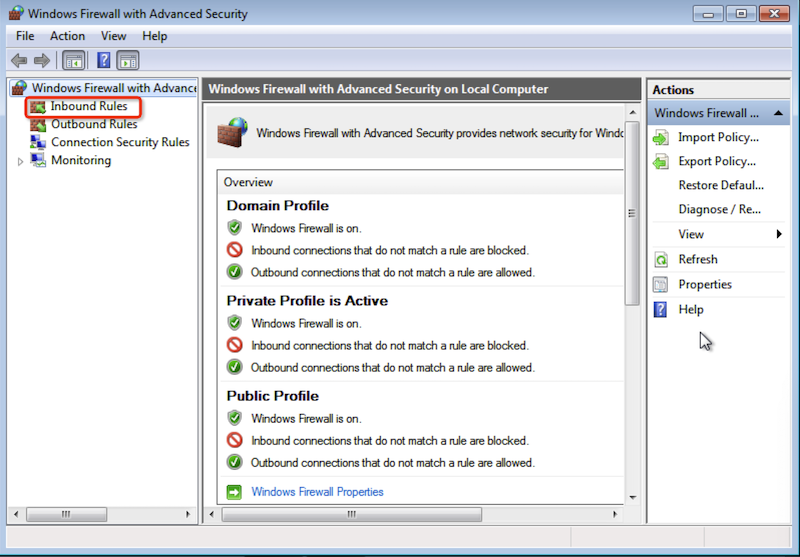Select Monitoring in the tree
800x557 pixels.
[81, 160]
